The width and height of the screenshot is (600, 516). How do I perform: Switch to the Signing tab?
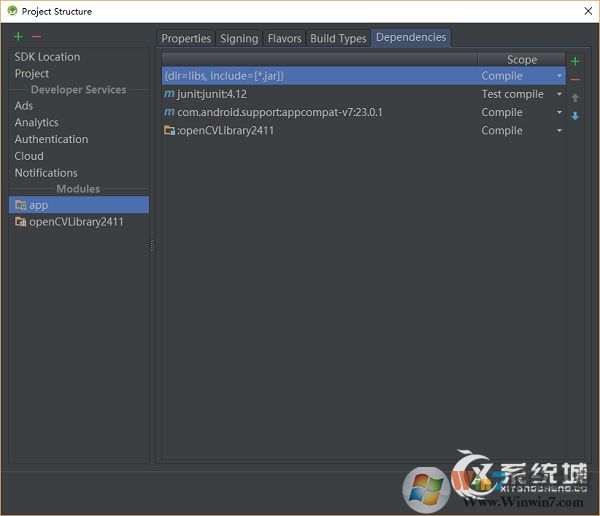(239, 39)
